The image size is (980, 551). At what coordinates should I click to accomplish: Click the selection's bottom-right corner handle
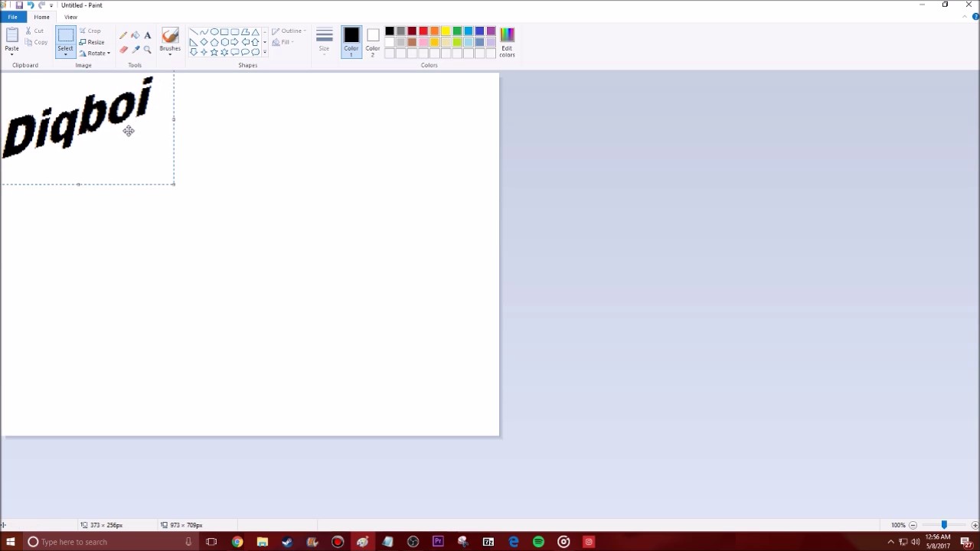[x=174, y=184]
